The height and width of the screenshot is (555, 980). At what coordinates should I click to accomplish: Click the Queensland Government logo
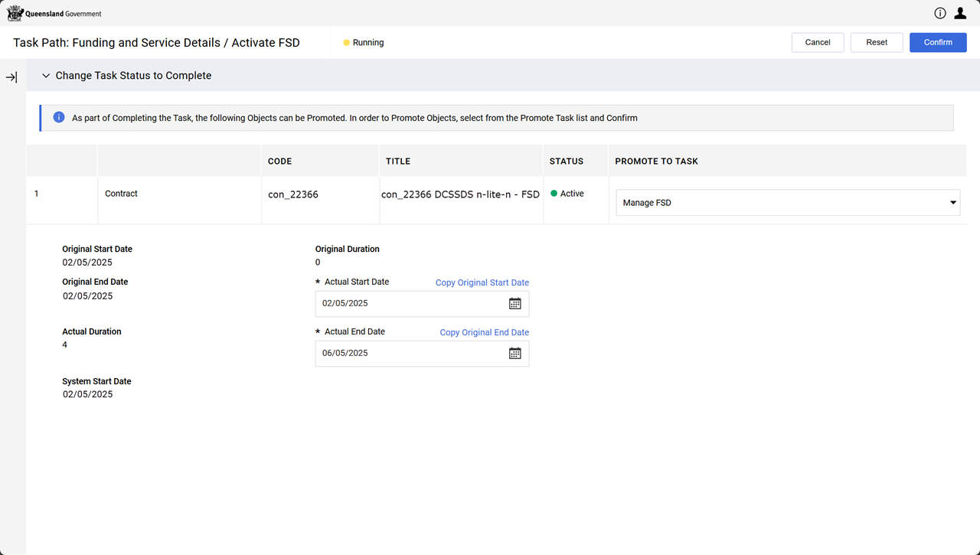pos(54,14)
